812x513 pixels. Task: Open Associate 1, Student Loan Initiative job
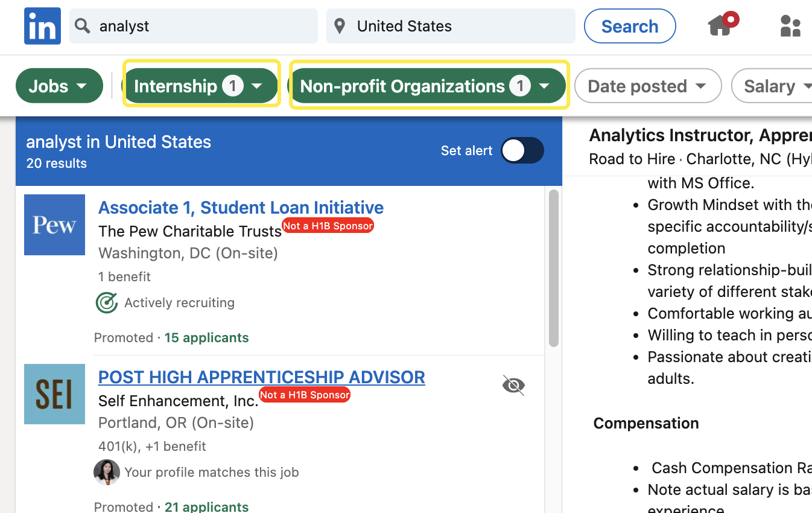point(241,207)
